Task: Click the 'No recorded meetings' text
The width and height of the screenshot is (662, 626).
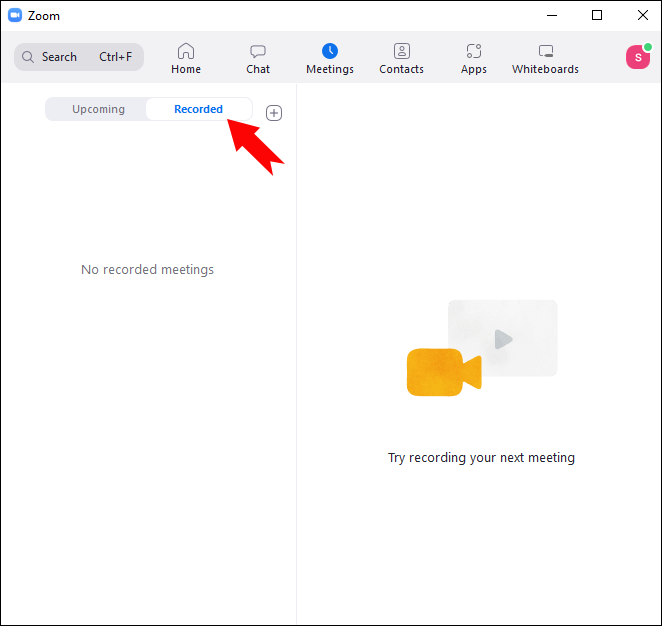Action: coord(147,269)
